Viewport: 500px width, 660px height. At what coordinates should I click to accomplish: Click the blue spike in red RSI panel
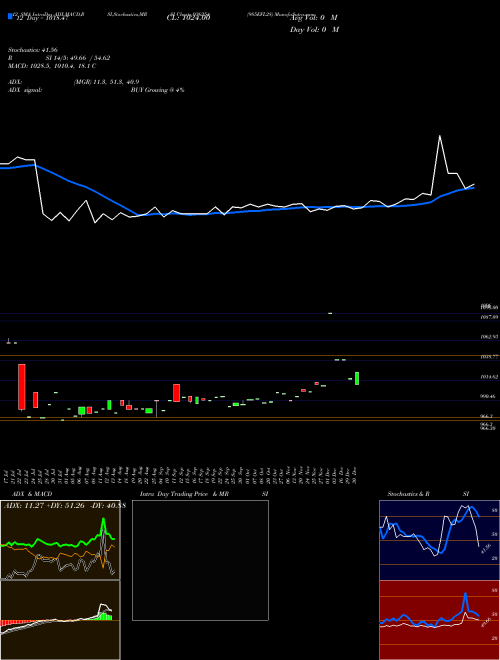tap(465, 601)
